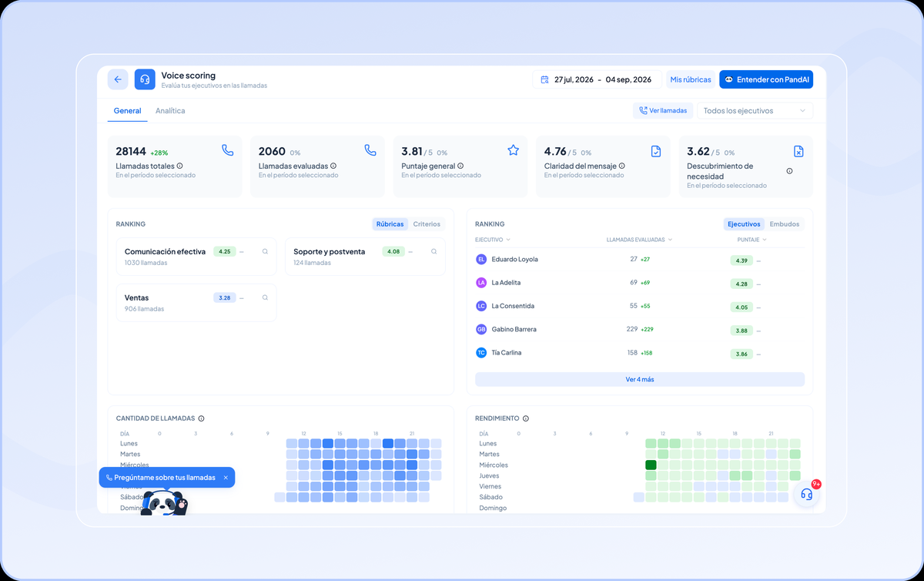Screen dimensions: 924x581
Task: Click the Llamadas totales 28144 card
Action: coord(175,166)
